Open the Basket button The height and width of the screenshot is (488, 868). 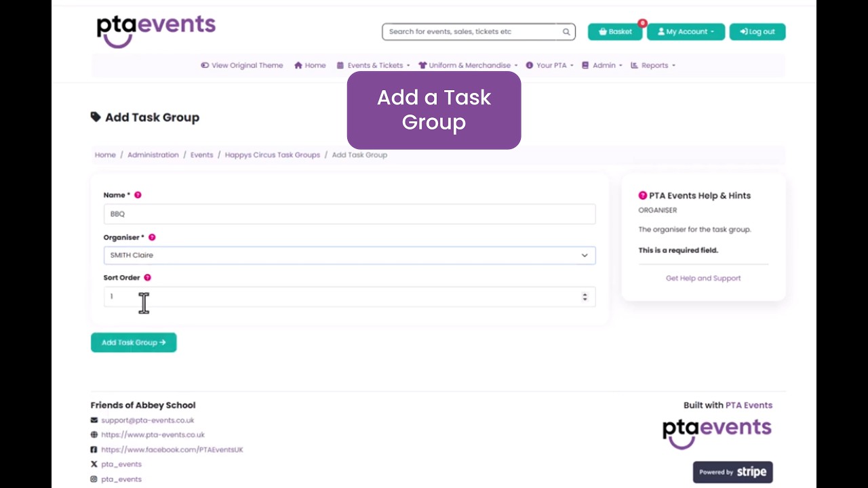coord(615,32)
